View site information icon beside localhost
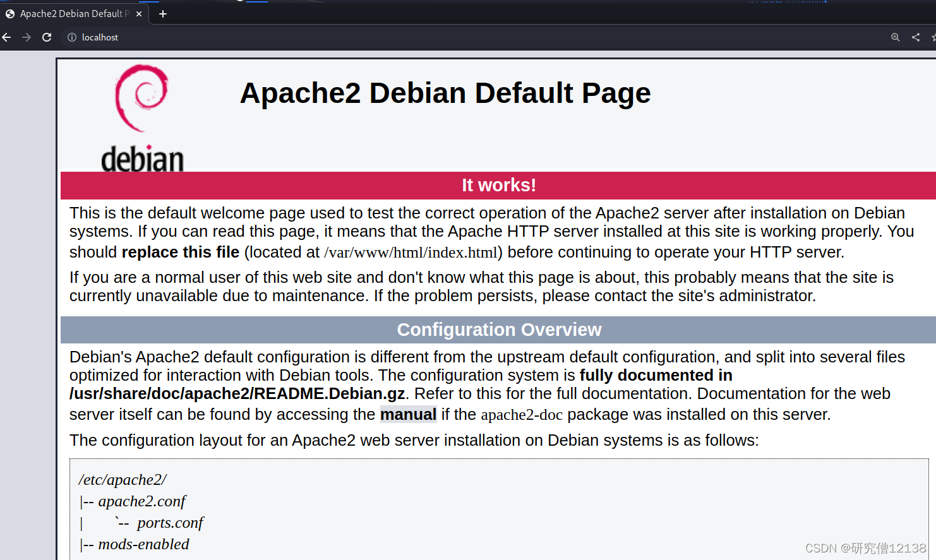Screen dimensions: 936x560 coord(72,37)
